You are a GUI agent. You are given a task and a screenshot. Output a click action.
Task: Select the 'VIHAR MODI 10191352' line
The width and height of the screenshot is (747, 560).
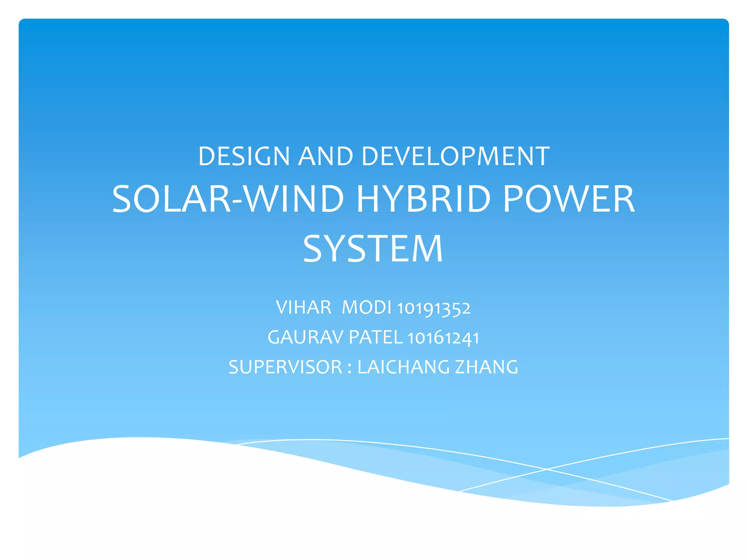373,308
